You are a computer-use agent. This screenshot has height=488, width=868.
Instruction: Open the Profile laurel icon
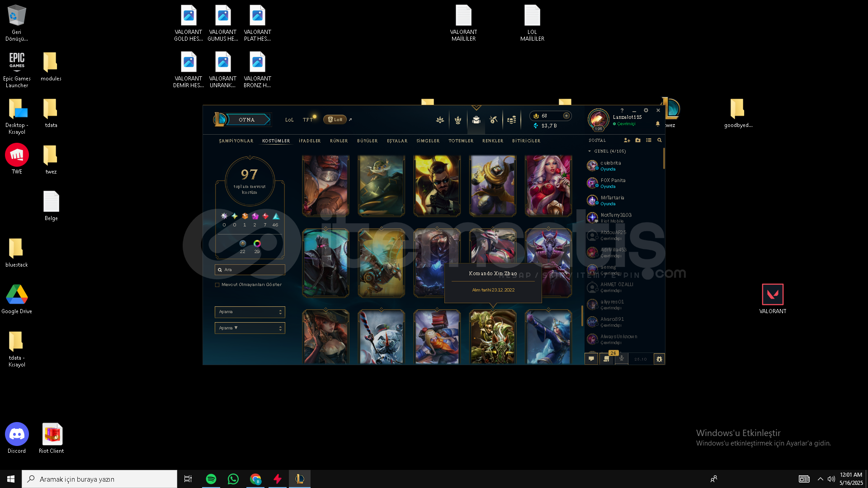coord(458,120)
